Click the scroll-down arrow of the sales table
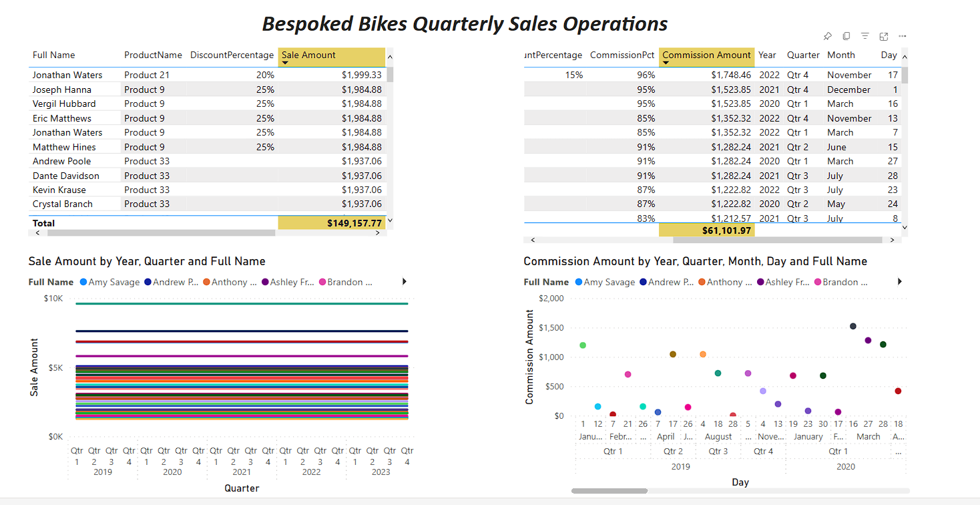Viewport: 980px width, 505px height. point(390,220)
